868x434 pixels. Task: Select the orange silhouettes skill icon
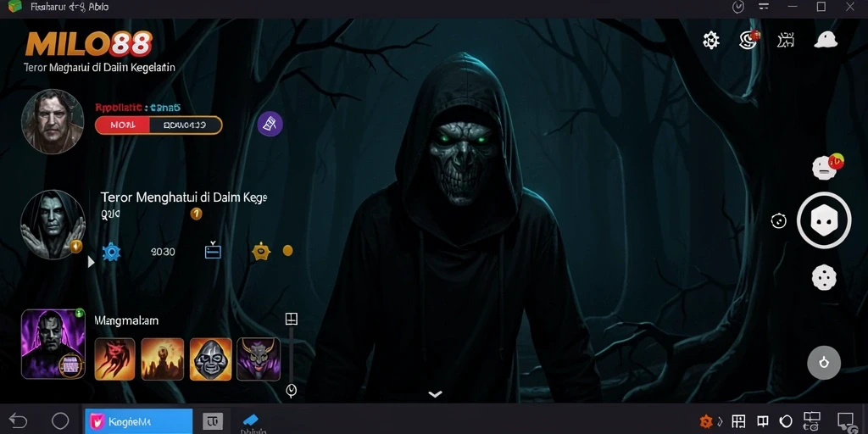coord(162,359)
